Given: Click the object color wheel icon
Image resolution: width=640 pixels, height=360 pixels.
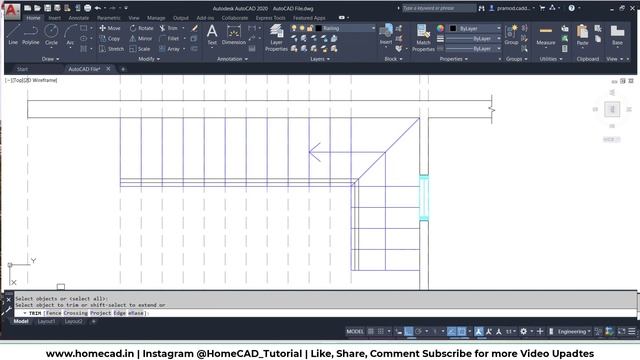Looking at the screenshot, I should coord(440,28).
